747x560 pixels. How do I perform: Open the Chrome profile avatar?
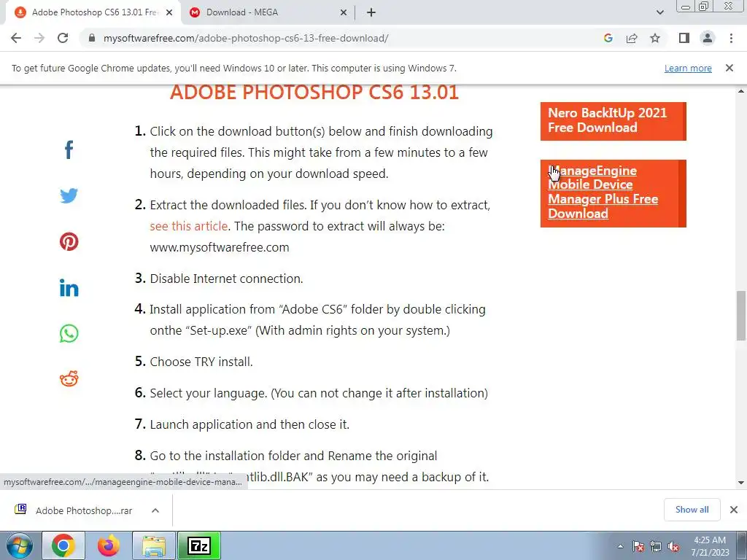pyautogui.click(x=708, y=38)
